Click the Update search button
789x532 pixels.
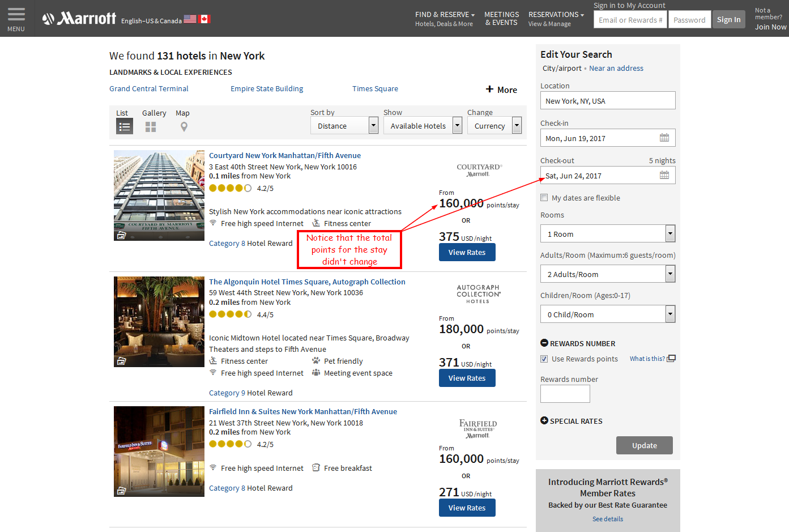coord(645,445)
